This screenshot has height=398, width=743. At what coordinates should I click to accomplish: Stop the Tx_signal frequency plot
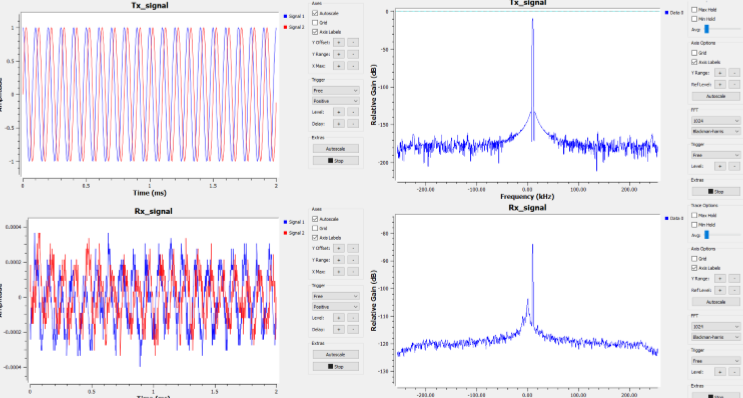(716, 191)
